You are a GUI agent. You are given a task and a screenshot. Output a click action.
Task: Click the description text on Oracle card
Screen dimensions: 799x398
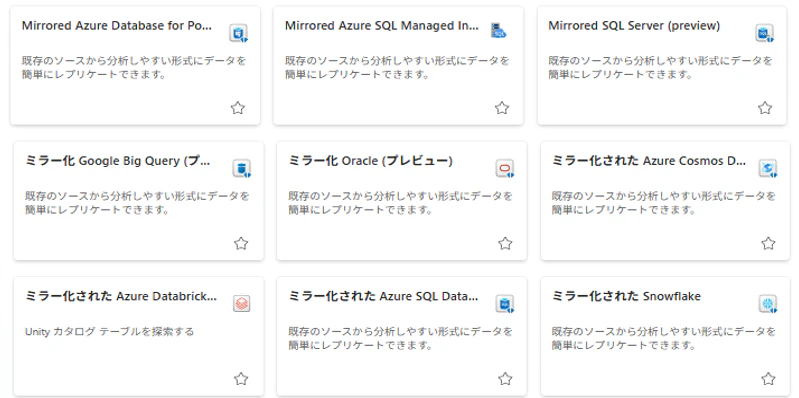point(401,203)
